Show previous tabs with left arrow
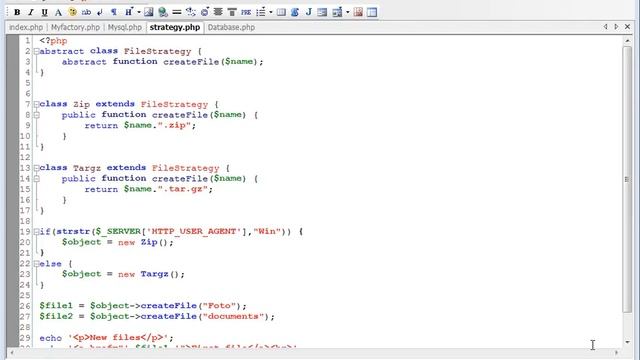640x360 pixels. 605,27
